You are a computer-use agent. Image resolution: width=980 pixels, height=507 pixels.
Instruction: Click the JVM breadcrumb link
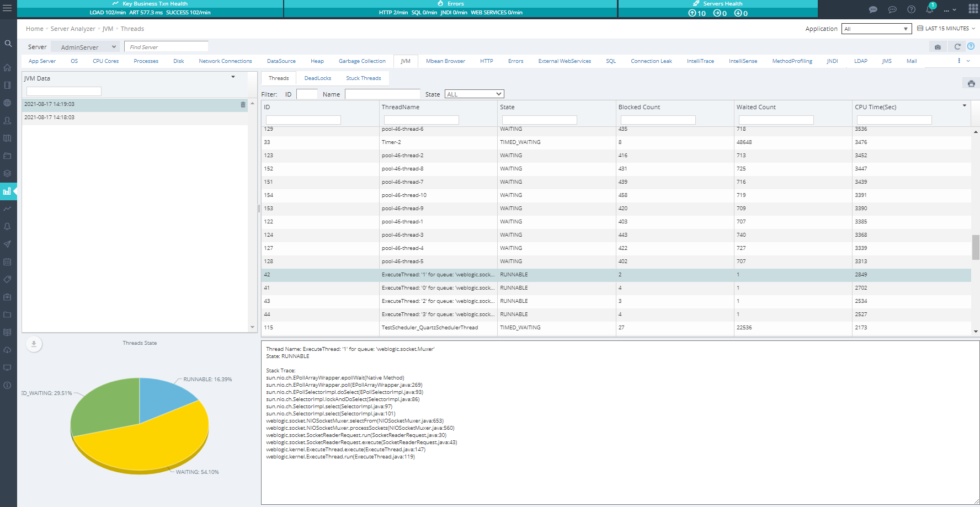coord(108,29)
